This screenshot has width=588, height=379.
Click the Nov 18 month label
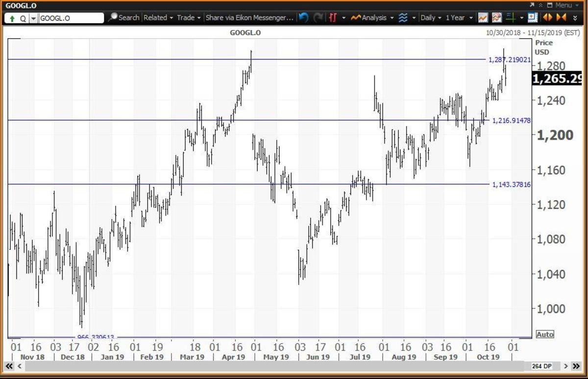pos(32,357)
